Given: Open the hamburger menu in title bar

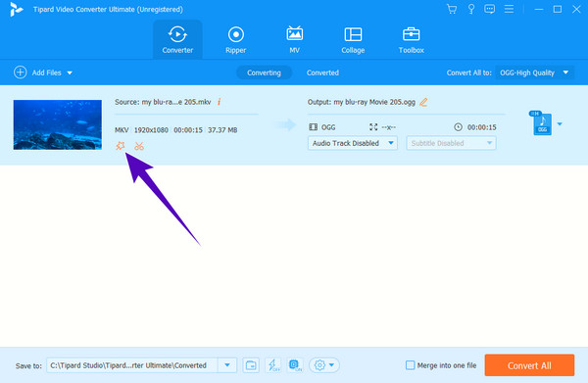Looking at the screenshot, I should click(509, 9).
